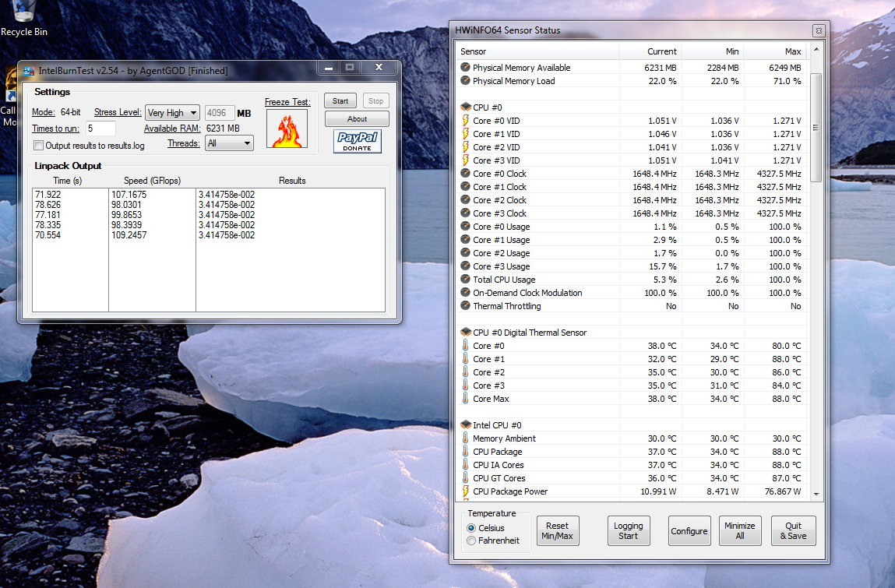Open the Threads dropdown set to All

pyautogui.click(x=229, y=143)
